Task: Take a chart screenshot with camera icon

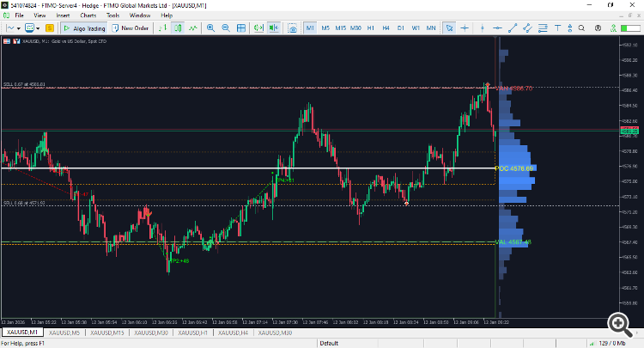Action: pyautogui.click(x=293, y=28)
